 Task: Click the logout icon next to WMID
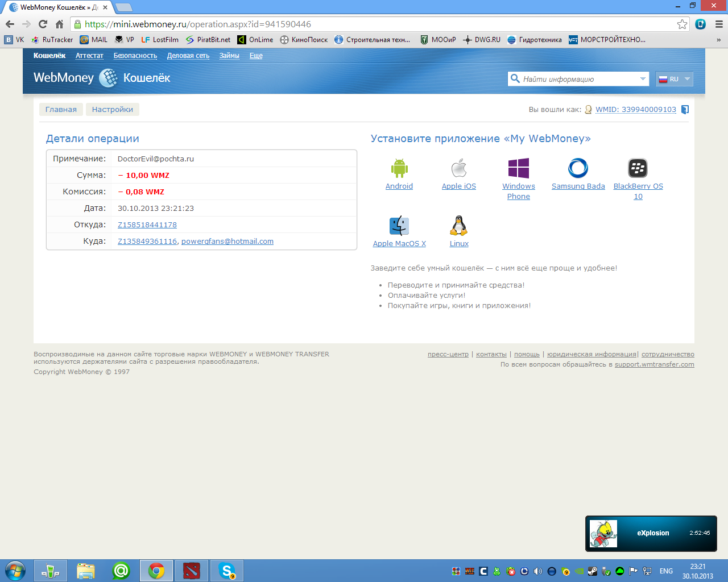click(x=685, y=110)
